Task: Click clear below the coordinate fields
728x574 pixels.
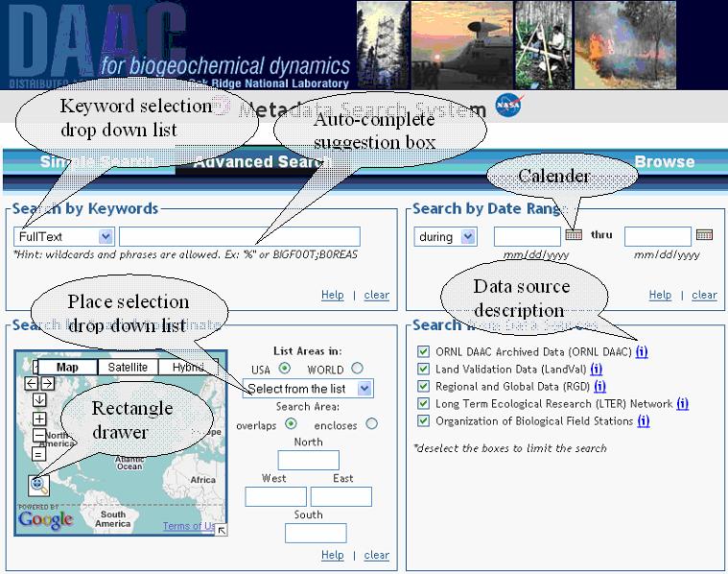Action: tap(377, 555)
